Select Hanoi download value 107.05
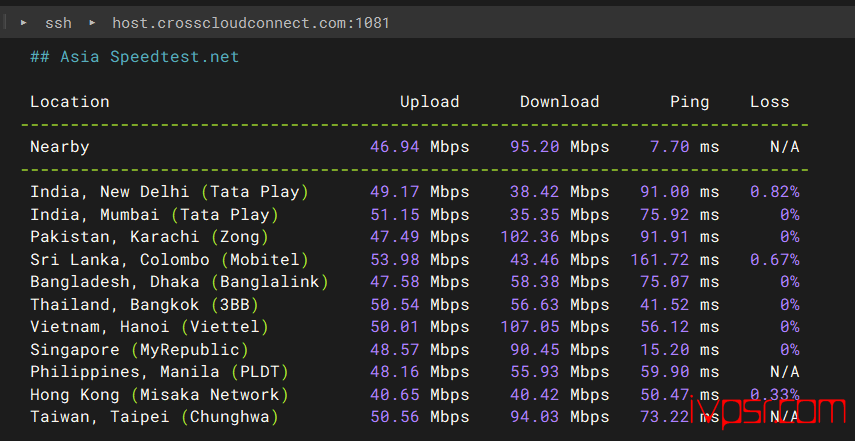The width and height of the screenshot is (855, 441). click(530, 327)
